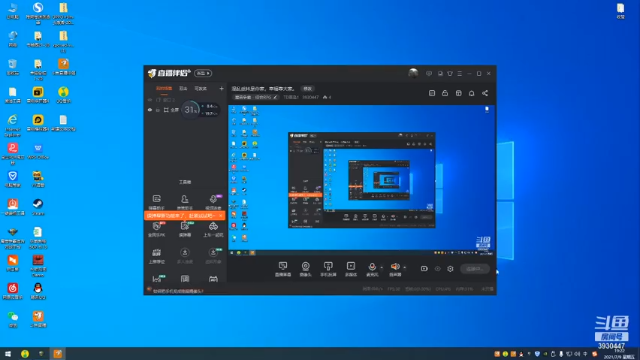Open the mode dropdown beside the app logo
The height and width of the screenshot is (360, 640).
(x=203, y=73)
